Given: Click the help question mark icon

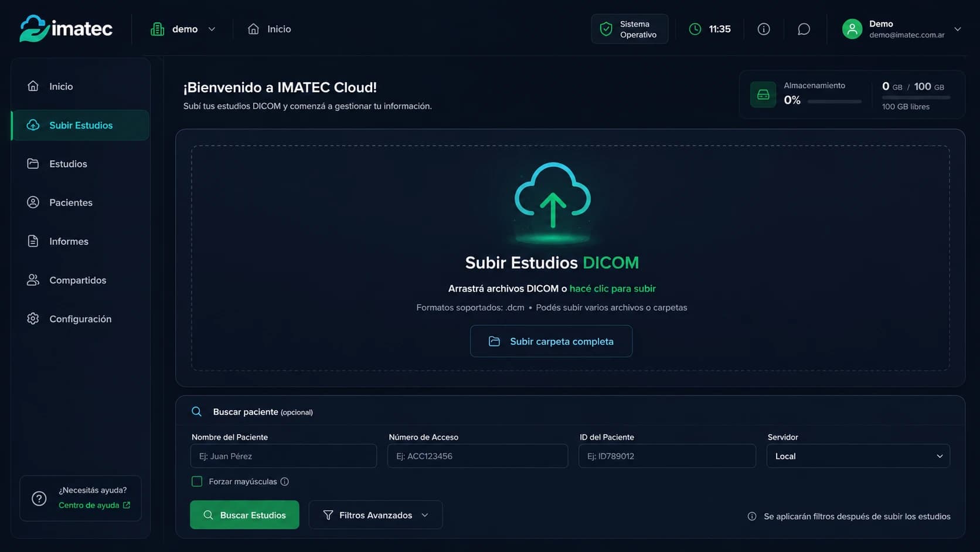Looking at the screenshot, I should (x=39, y=499).
